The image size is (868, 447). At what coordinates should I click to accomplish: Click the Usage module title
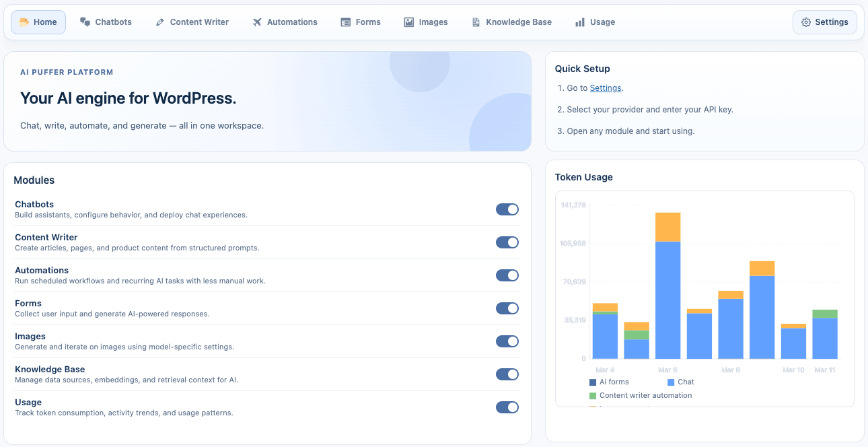pos(28,403)
